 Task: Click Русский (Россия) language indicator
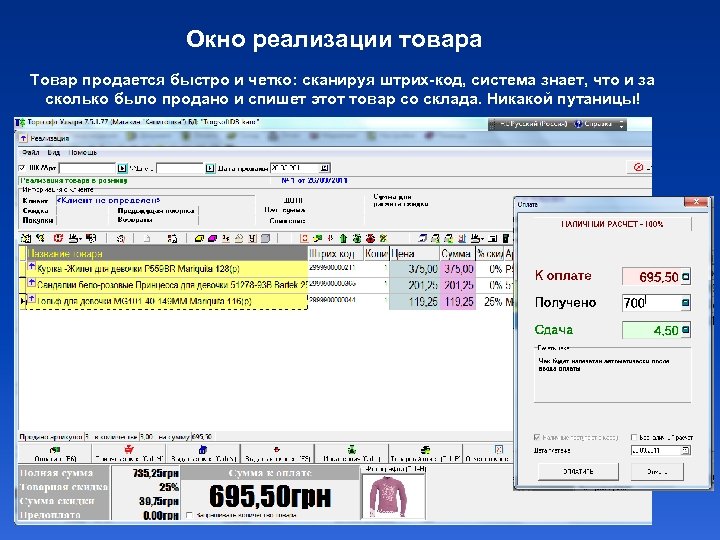click(533, 124)
